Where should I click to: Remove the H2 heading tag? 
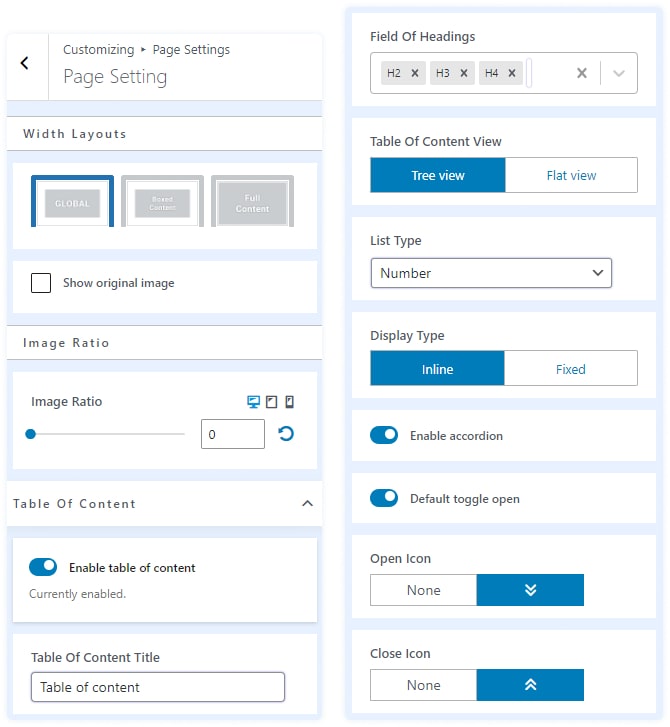pyautogui.click(x=414, y=73)
